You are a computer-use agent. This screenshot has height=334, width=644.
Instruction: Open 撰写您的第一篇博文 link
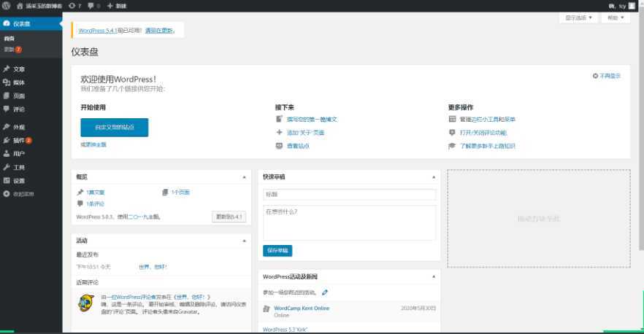312,120
